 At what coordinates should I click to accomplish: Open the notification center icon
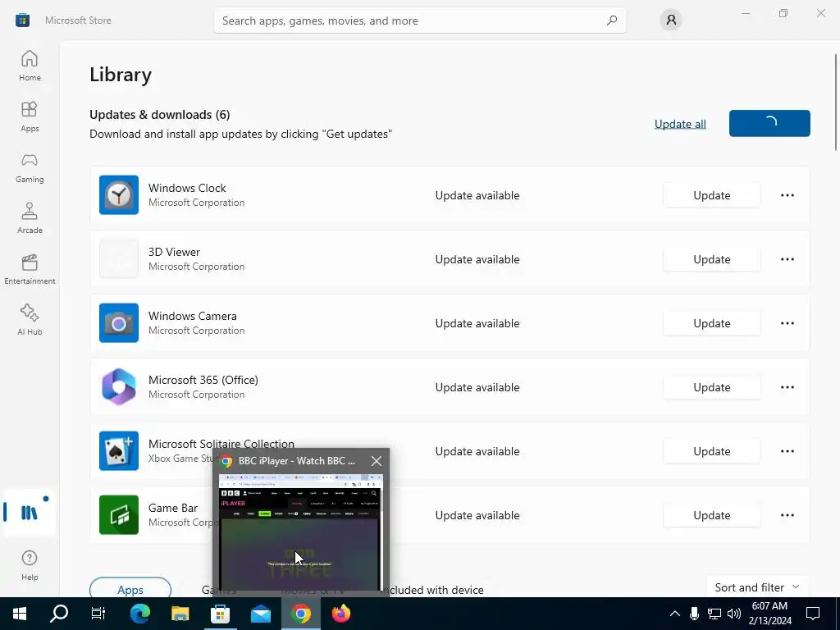coord(813,614)
